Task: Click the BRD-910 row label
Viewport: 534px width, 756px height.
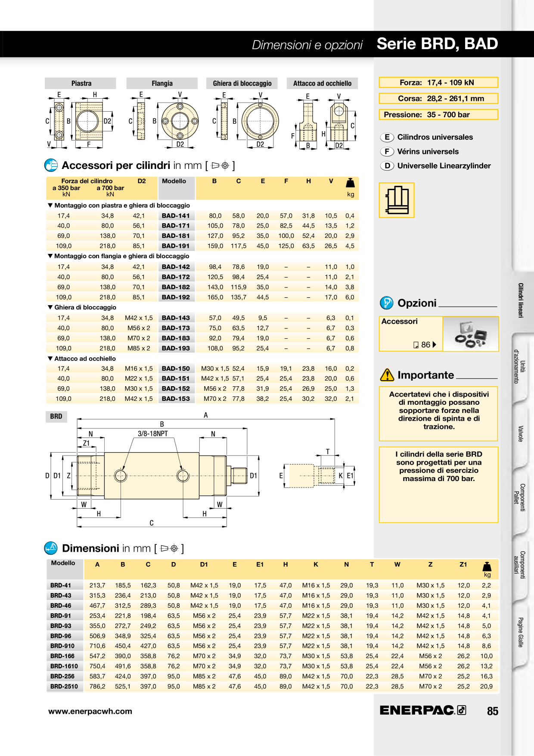Action: pos(62,646)
